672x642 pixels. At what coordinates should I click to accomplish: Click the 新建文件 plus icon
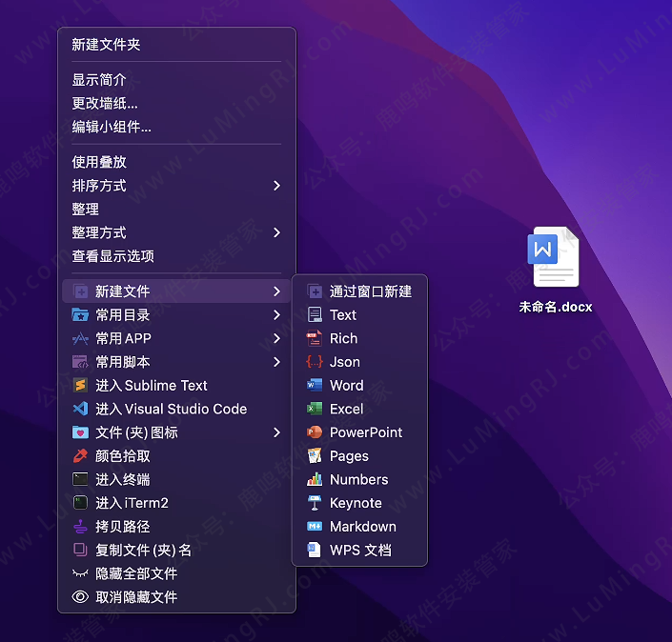tap(80, 291)
